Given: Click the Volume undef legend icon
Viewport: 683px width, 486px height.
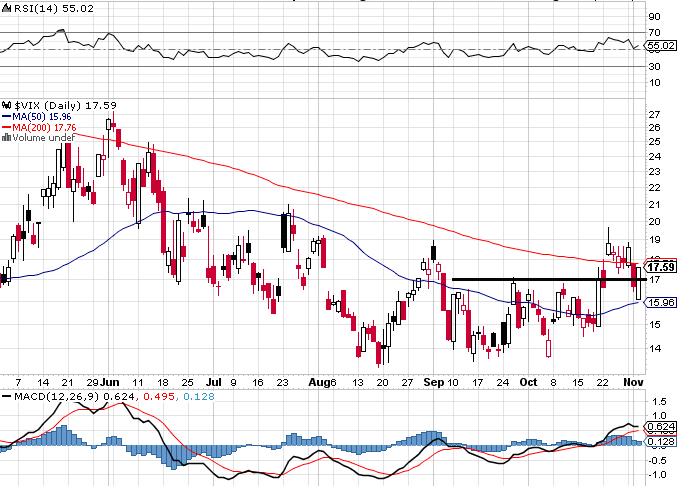Looking at the screenshot, I should coord(6,138).
